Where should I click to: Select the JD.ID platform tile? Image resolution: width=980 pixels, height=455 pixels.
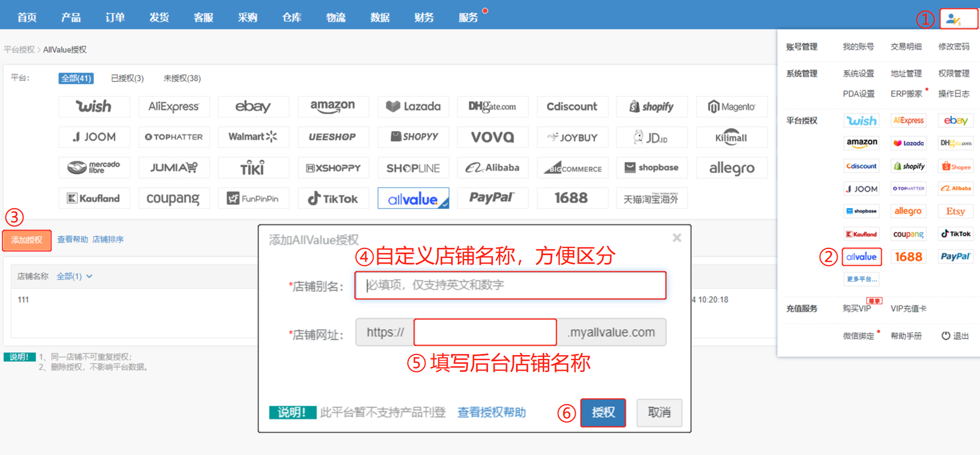tap(652, 137)
